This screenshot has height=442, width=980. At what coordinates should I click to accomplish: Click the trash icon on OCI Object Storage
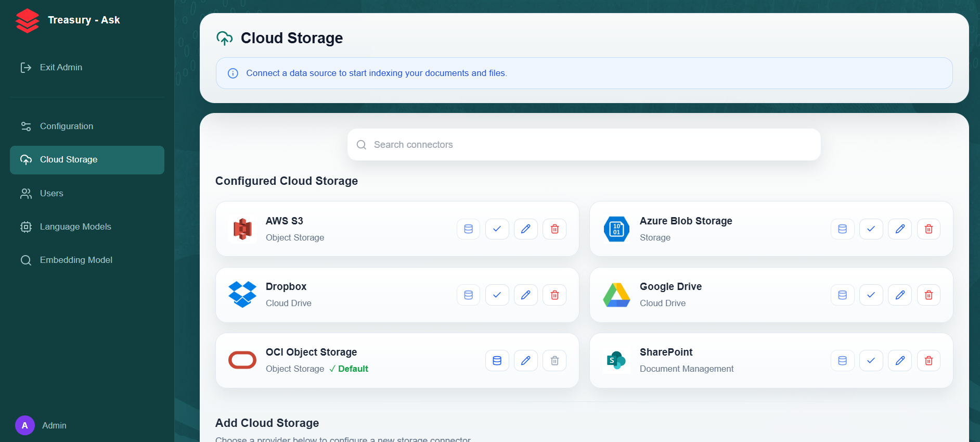(555, 361)
